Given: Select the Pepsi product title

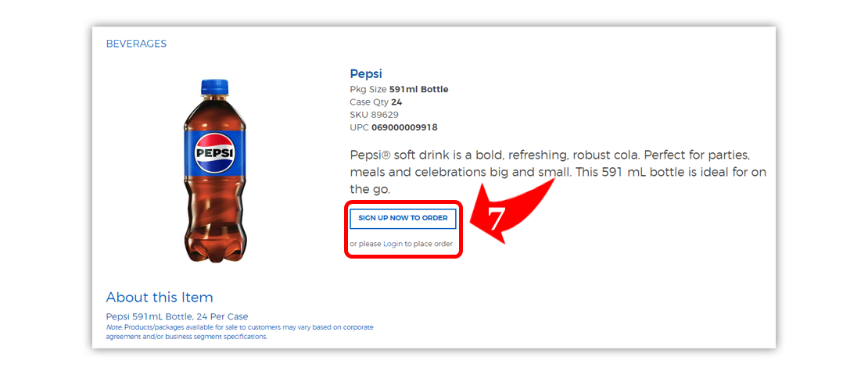Looking at the screenshot, I should [x=366, y=74].
